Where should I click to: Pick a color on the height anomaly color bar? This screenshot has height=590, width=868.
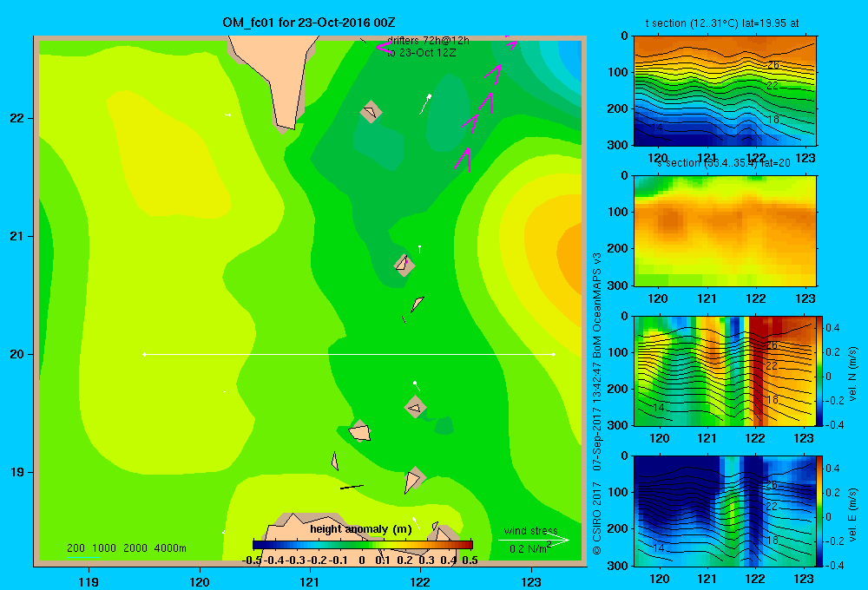pyautogui.click(x=363, y=545)
